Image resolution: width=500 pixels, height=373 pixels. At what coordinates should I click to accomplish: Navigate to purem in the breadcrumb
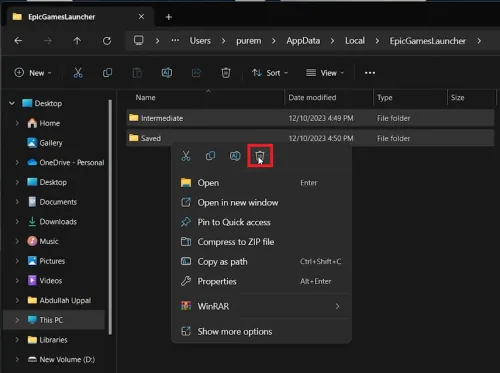click(x=249, y=41)
